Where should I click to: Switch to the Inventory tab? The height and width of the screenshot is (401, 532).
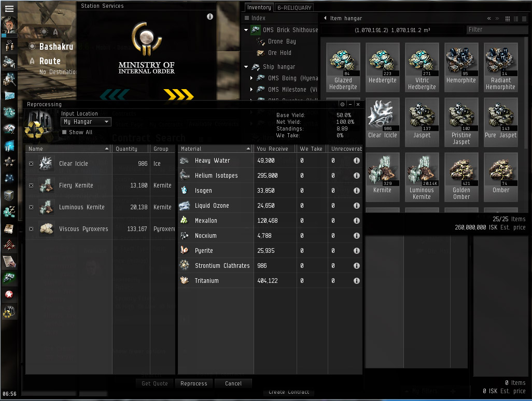pos(259,7)
